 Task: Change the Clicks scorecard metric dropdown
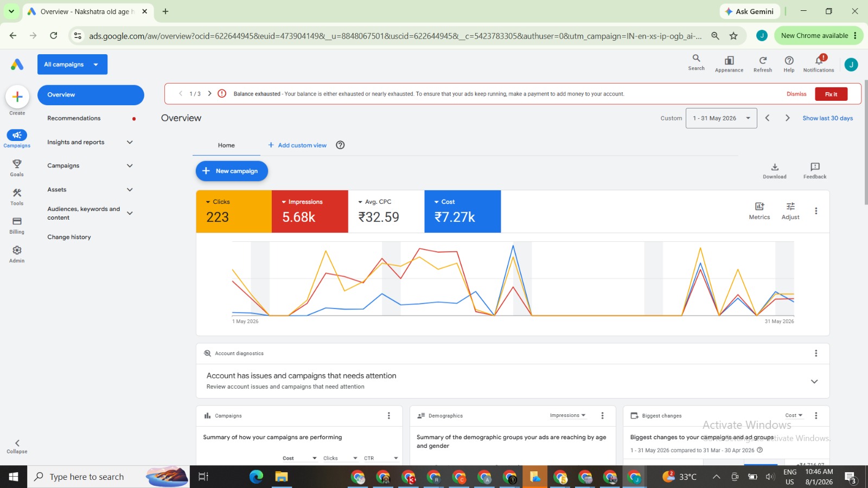point(218,202)
